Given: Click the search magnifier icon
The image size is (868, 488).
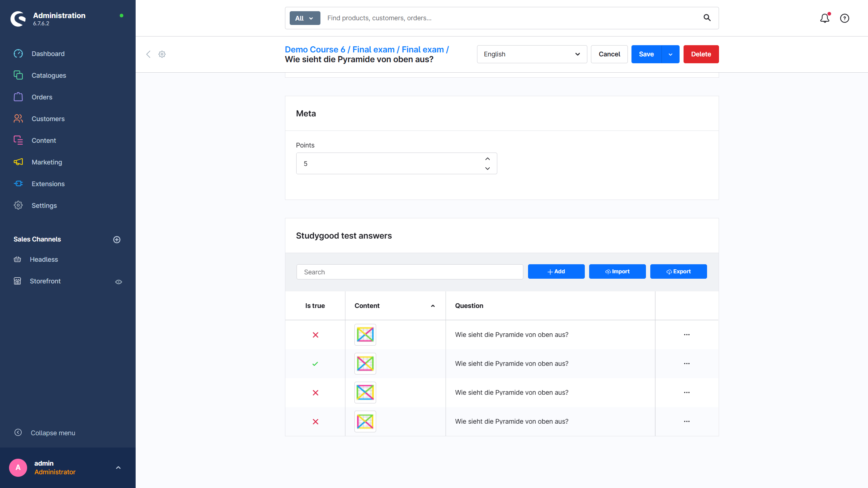Looking at the screenshot, I should pyautogui.click(x=707, y=18).
